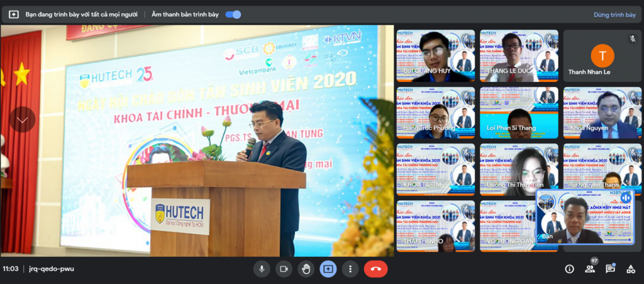644x284 pixels.
Task: Mute the microphone
Action: pyautogui.click(x=262, y=269)
